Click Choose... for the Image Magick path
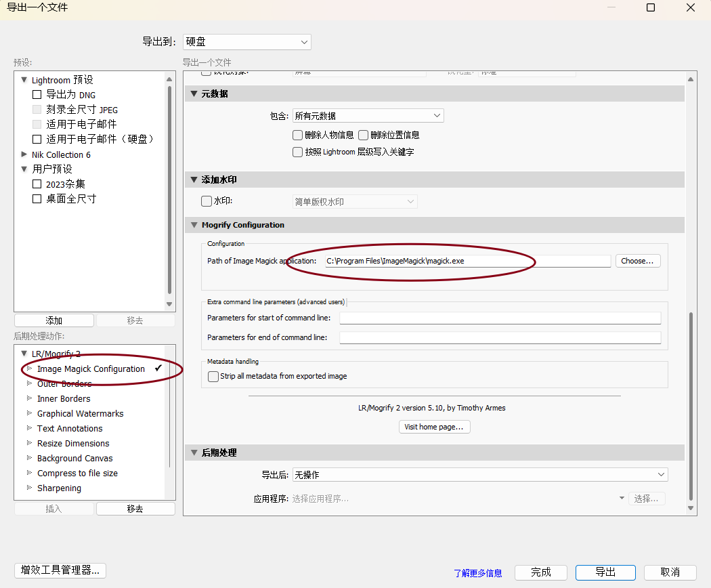 (637, 261)
